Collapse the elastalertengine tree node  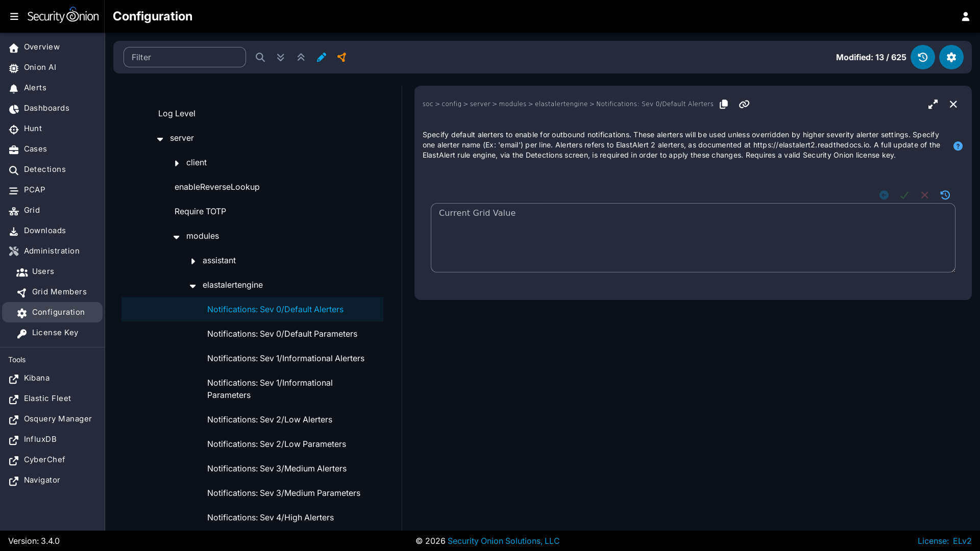pos(193,286)
